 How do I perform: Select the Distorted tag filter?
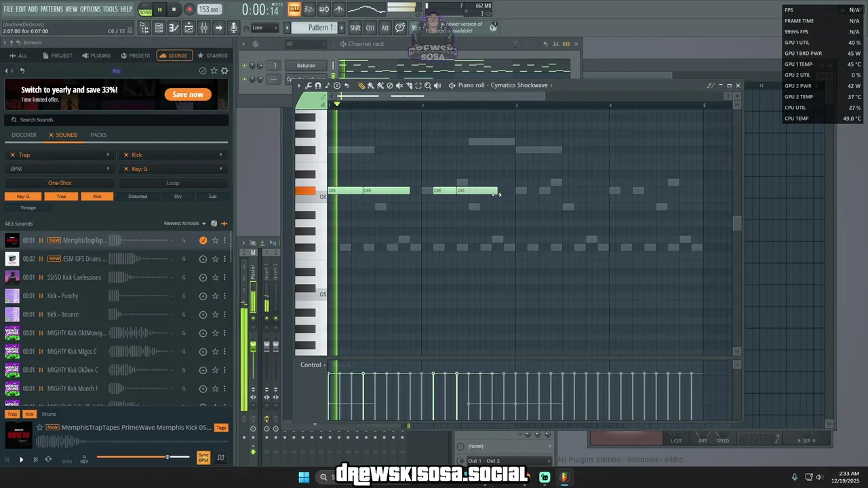pyautogui.click(x=138, y=197)
